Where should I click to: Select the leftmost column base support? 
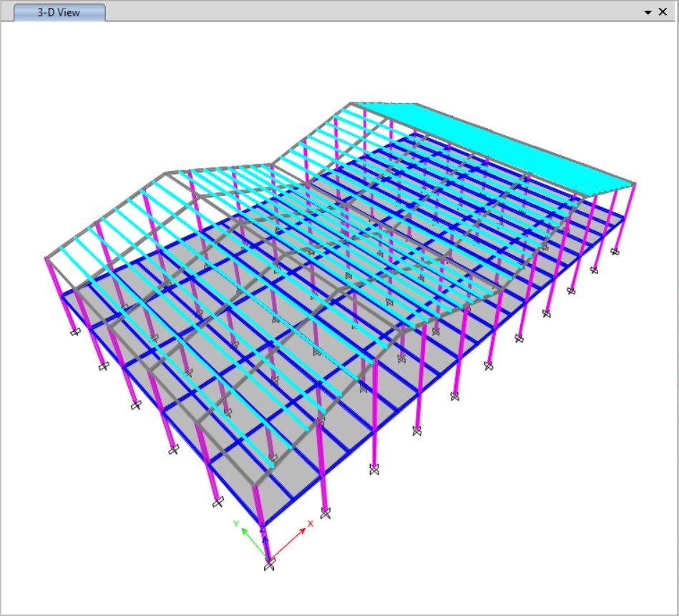(x=74, y=332)
